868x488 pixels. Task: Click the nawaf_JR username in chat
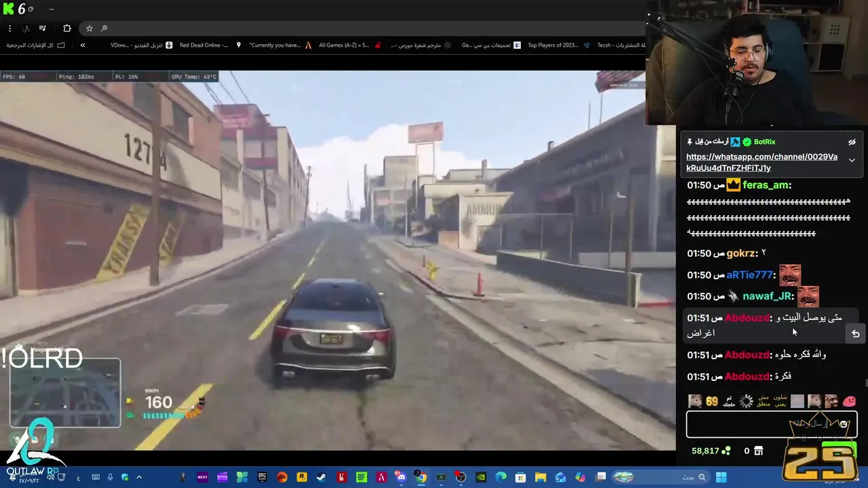coord(767,296)
